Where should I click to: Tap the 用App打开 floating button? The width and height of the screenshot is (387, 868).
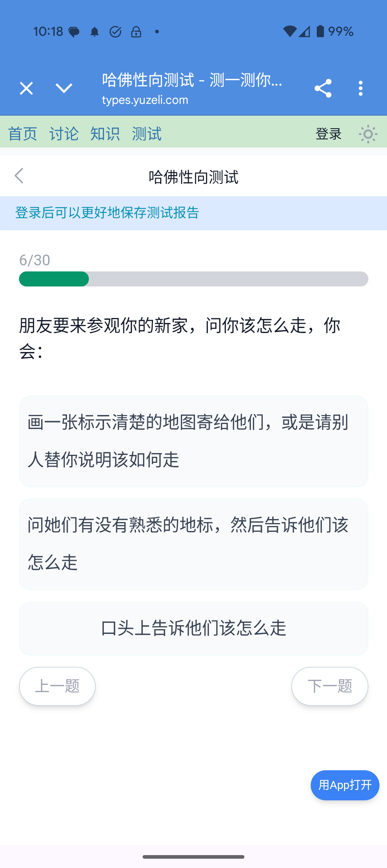tap(345, 785)
